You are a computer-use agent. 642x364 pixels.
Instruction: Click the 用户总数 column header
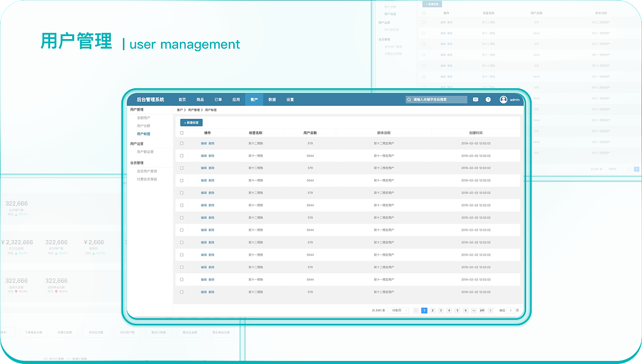click(310, 133)
